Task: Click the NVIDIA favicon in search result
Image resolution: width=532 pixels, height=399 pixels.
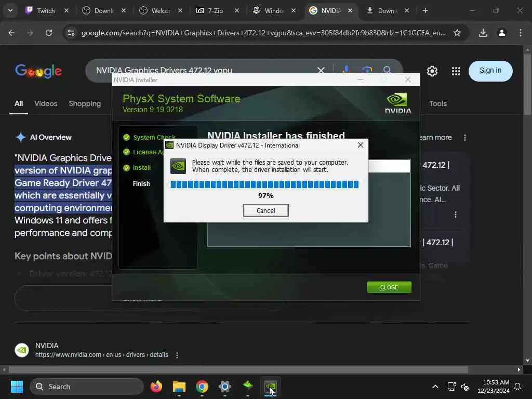Action: click(22, 350)
